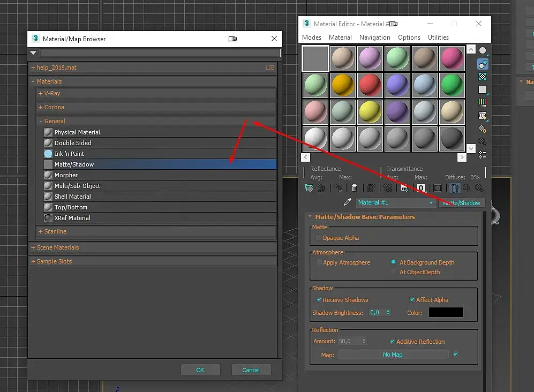This screenshot has width=534, height=392.
Task: Toggle the Backlight icon in Material Editor
Action: point(483,64)
